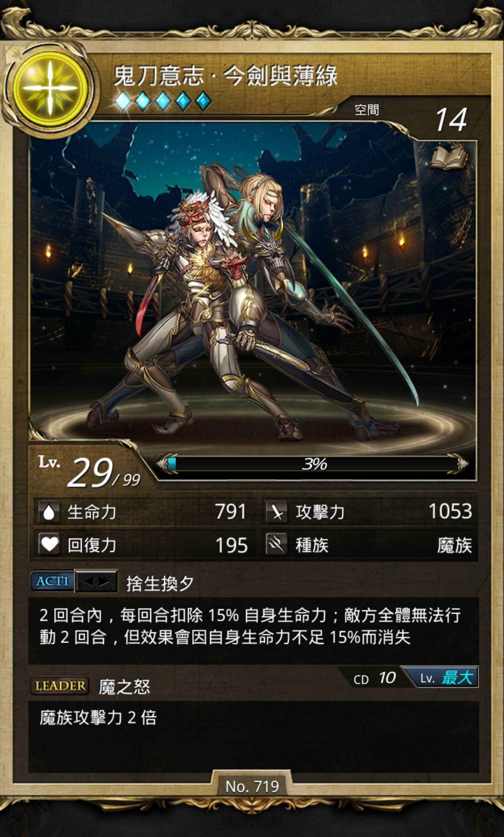Tap the light attribute orb icon
504x837 pixels.
(x=50, y=89)
